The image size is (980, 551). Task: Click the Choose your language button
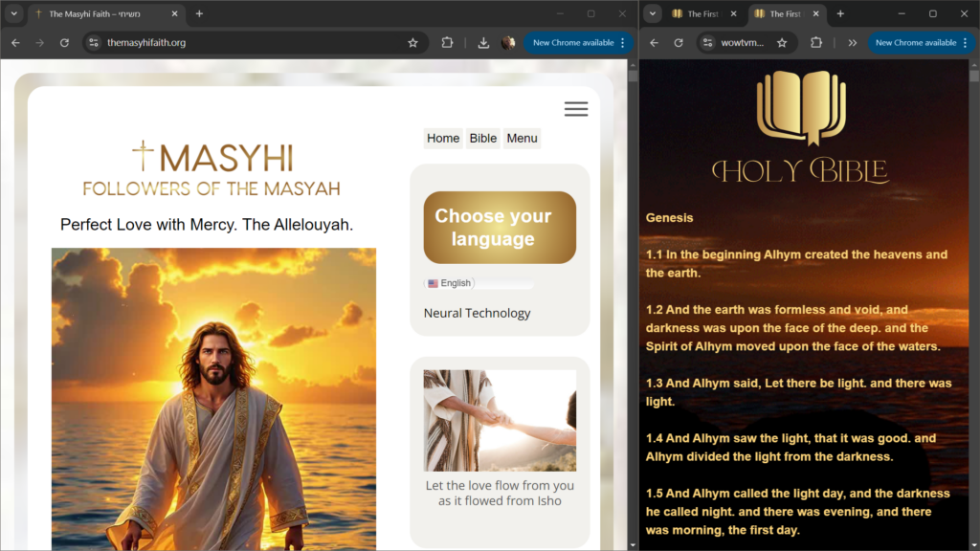(x=500, y=228)
